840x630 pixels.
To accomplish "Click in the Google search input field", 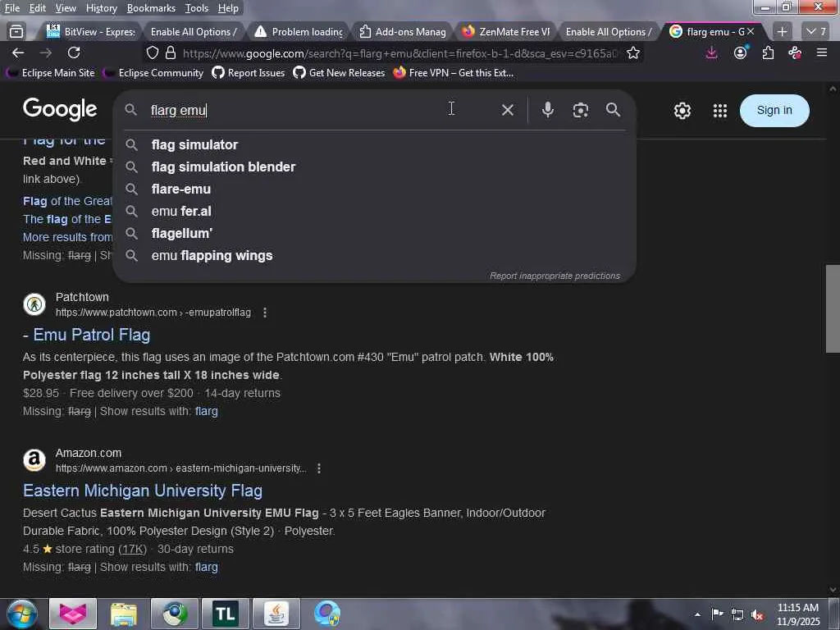I will point(322,111).
